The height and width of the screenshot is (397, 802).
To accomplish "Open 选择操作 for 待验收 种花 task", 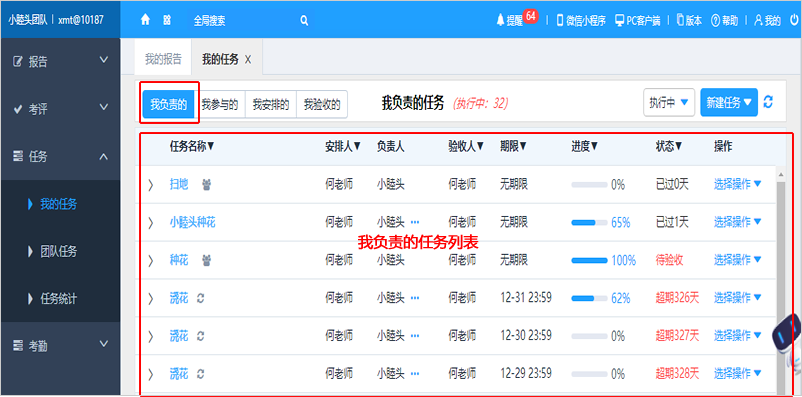I will click(738, 260).
